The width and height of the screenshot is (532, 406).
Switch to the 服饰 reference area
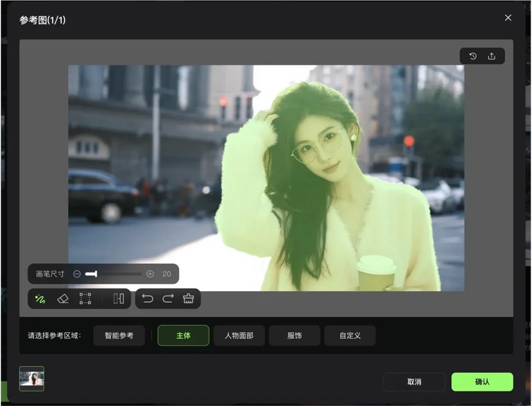[295, 335]
